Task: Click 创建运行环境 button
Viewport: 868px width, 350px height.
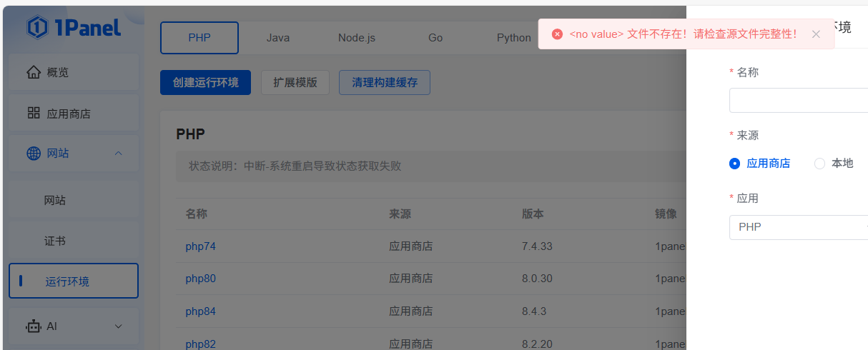Action: click(x=205, y=83)
